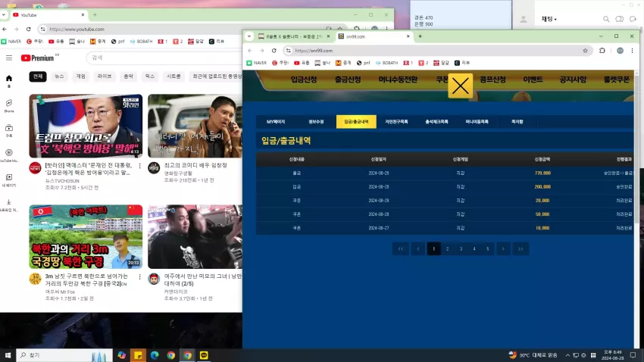
Task: Select the 입금/출금내역 tab
Action: (x=356, y=121)
